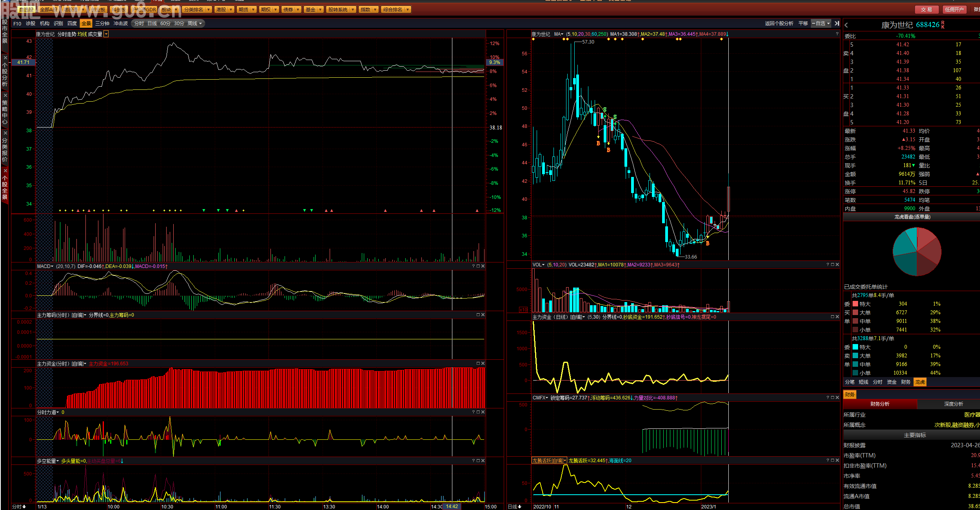Switch to the 财务分析 tab

pyautogui.click(x=880, y=404)
